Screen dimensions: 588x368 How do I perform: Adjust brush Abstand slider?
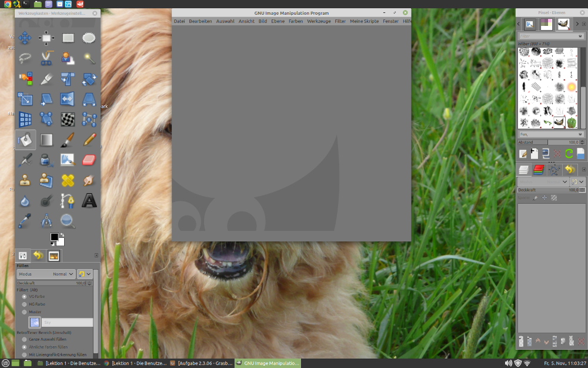coord(548,142)
